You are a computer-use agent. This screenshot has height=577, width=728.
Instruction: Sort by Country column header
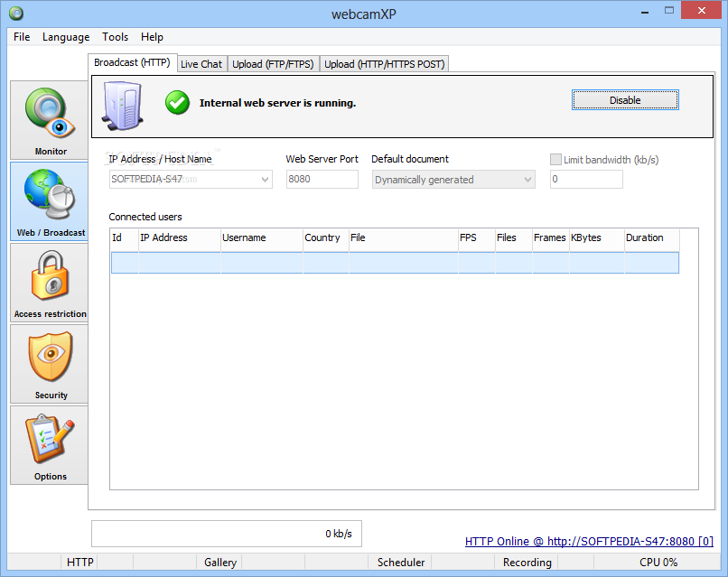[326, 238]
